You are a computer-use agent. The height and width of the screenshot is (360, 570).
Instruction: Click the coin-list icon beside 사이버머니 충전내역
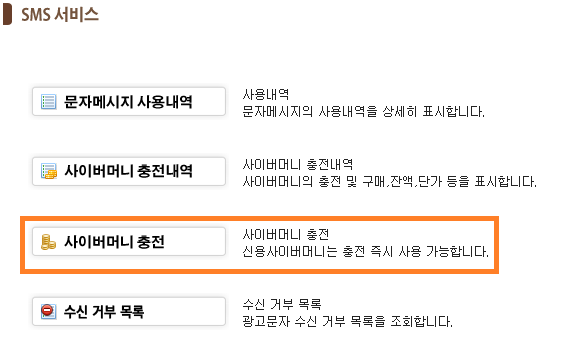[x=49, y=171]
